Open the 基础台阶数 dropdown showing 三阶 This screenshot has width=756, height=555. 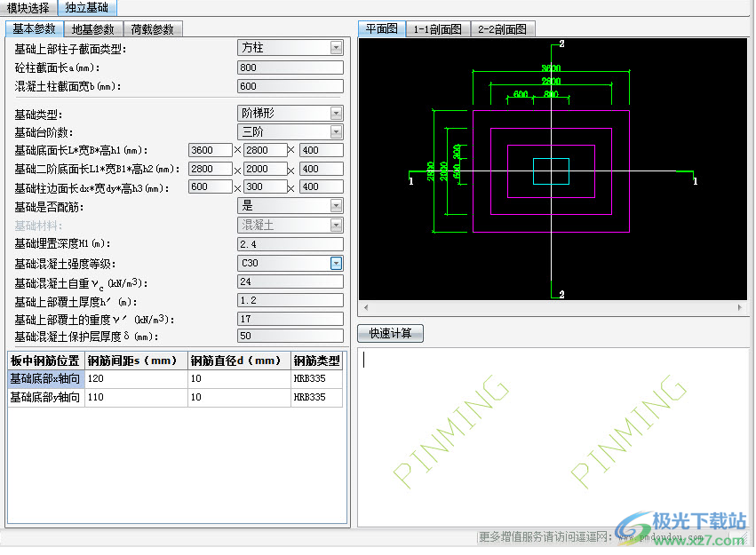[336, 132]
